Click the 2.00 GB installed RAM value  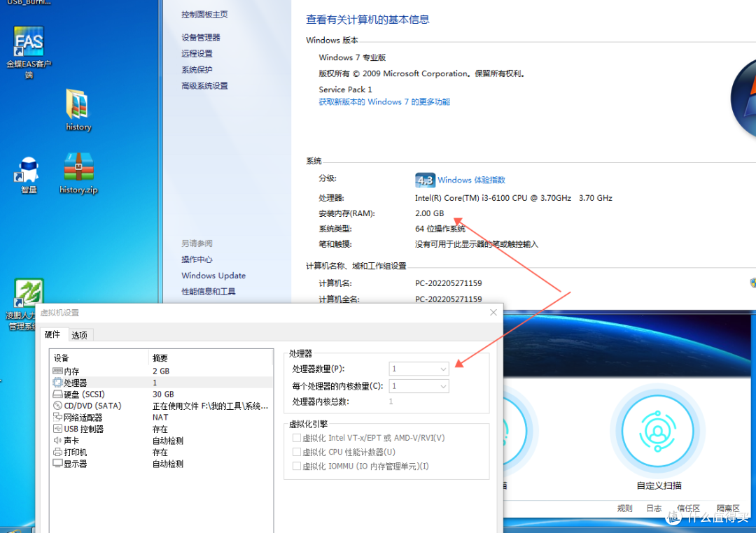click(x=429, y=213)
